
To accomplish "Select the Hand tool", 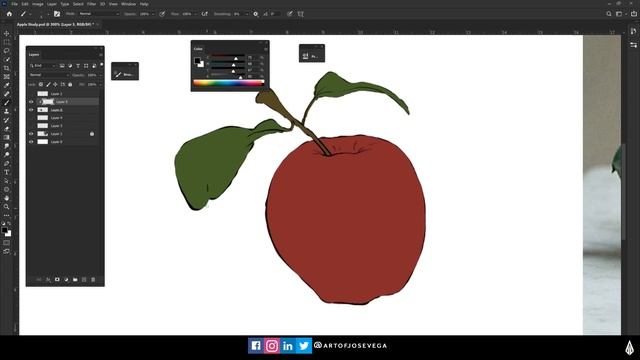I will pos(7,198).
